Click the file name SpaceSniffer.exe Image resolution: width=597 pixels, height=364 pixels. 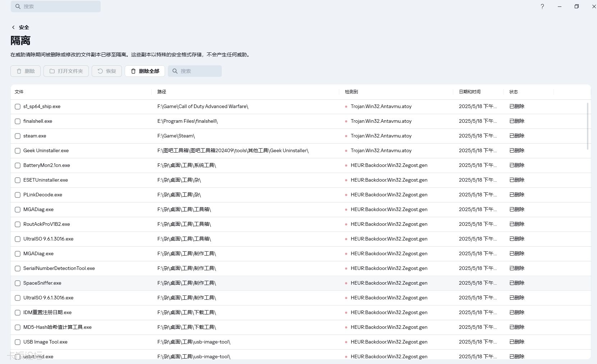pos(42,283)
